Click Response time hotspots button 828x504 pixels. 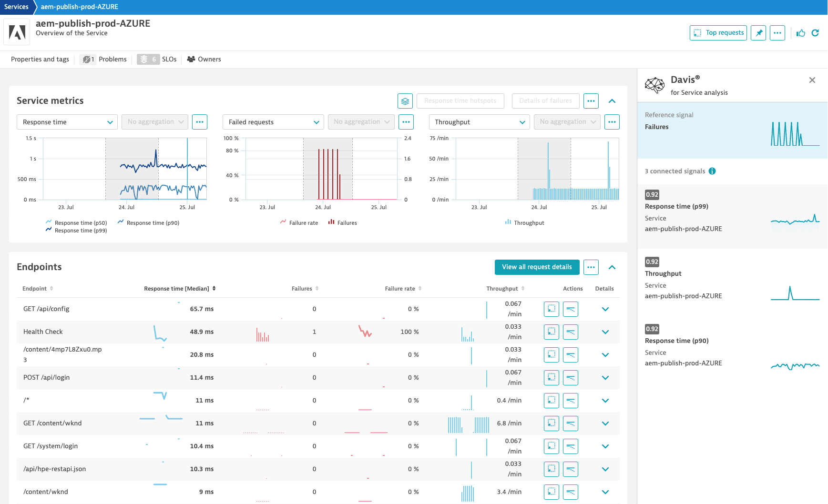[x=460, y=101]
